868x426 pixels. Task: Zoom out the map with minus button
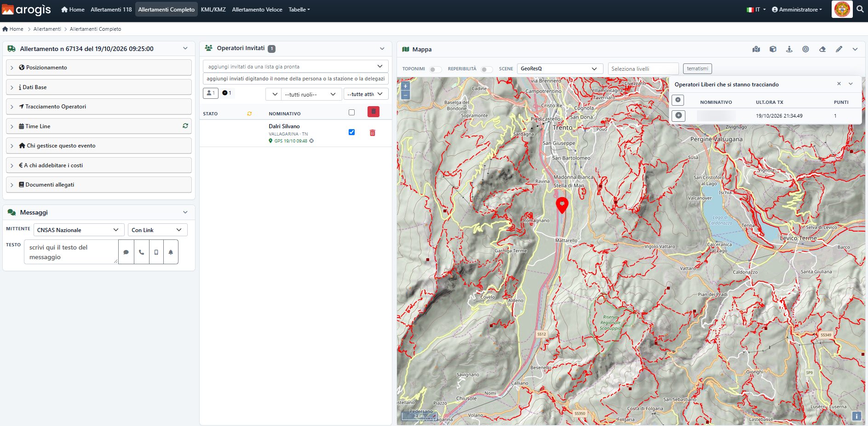click(405, 95)
